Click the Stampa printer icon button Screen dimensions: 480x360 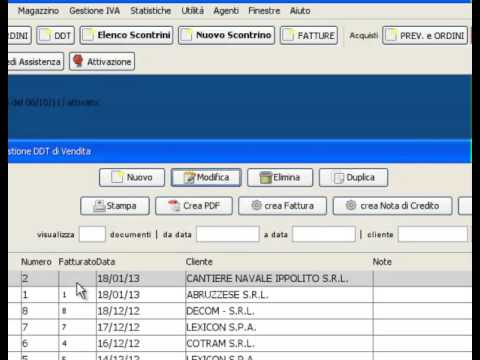tap(115, 206)
